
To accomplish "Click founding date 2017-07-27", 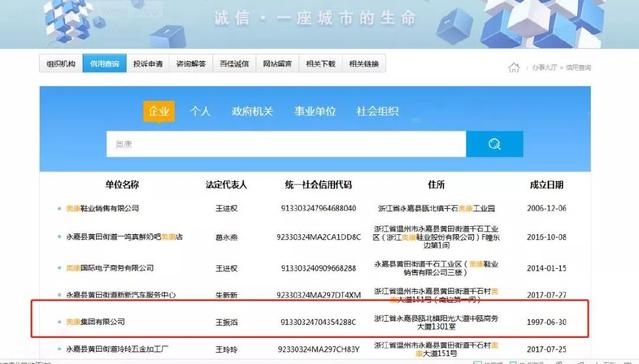I will 546,295.
